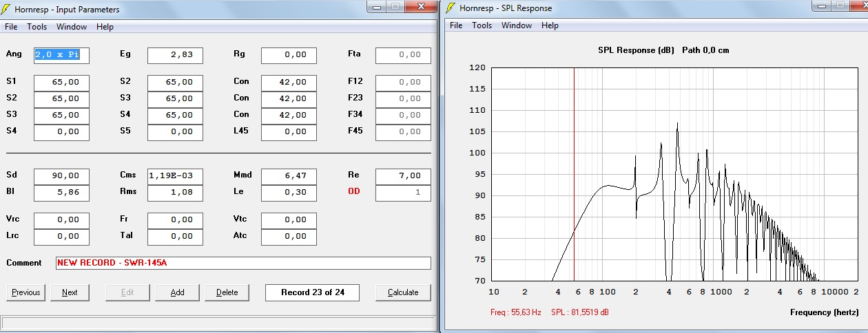Click the F34 input field

pos(403,115)
